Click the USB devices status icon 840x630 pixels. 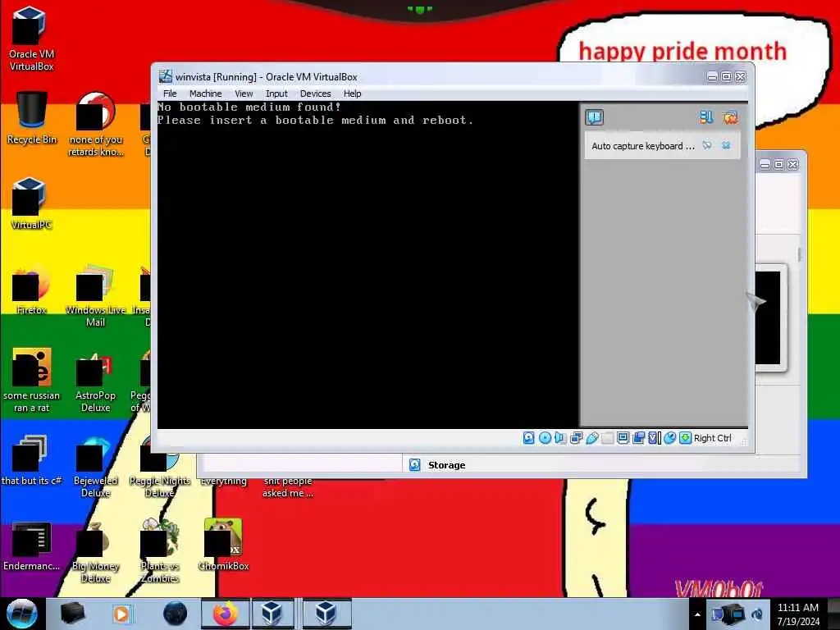pos(592,438)
